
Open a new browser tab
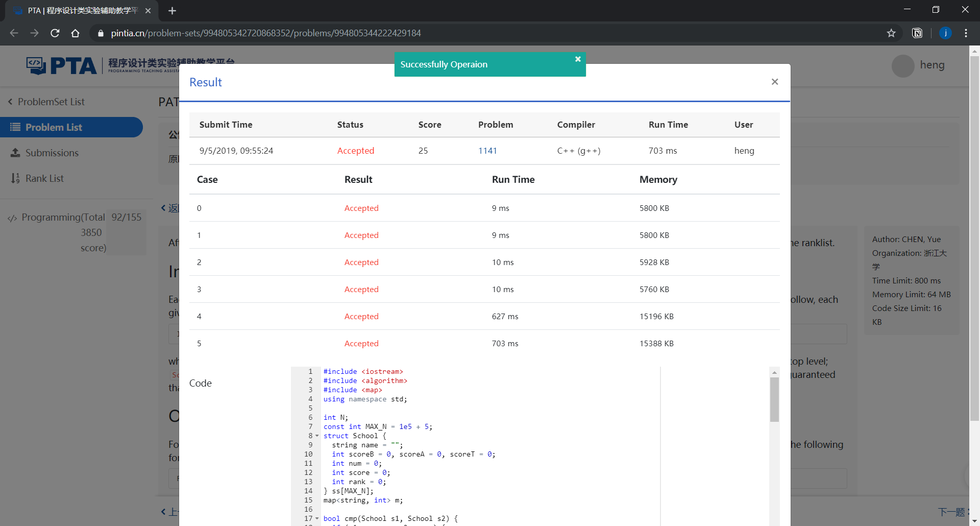172,11
